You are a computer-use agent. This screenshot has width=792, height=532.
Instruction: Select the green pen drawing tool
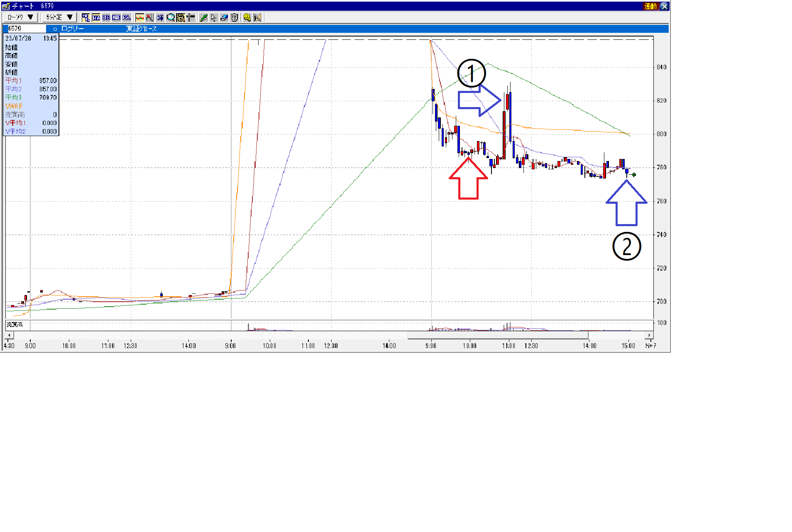[203, 17]
